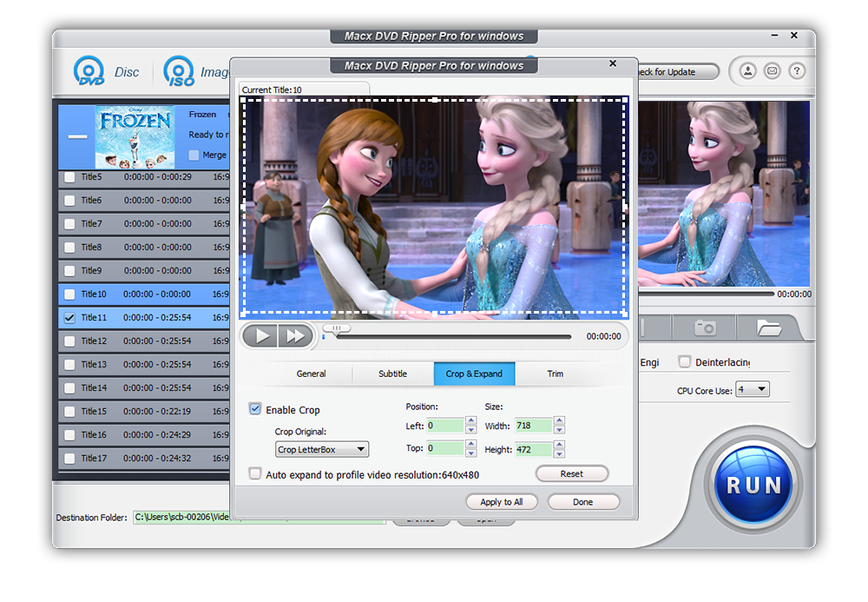Decrease the Top position value

[471, 453]
